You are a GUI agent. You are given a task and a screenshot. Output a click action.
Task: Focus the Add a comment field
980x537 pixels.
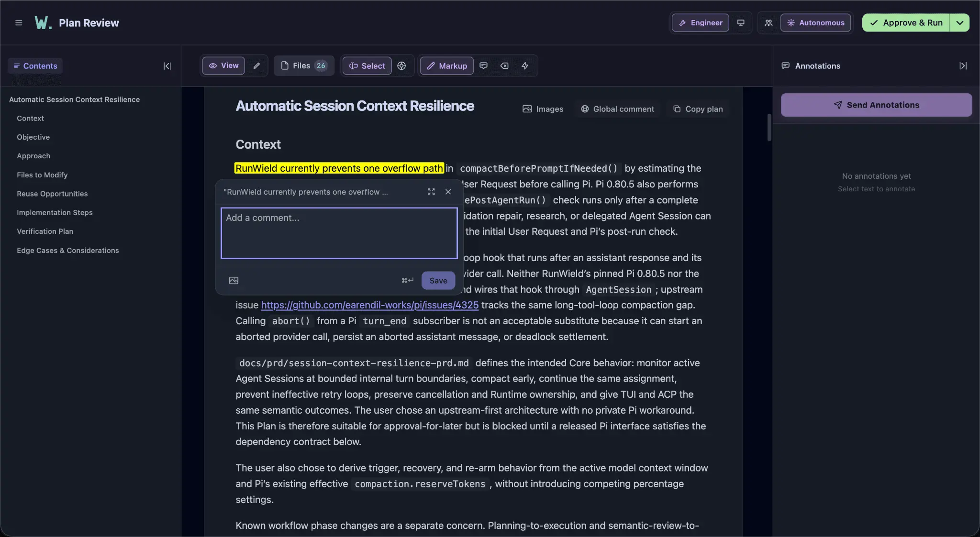click(x=339, y=233)
